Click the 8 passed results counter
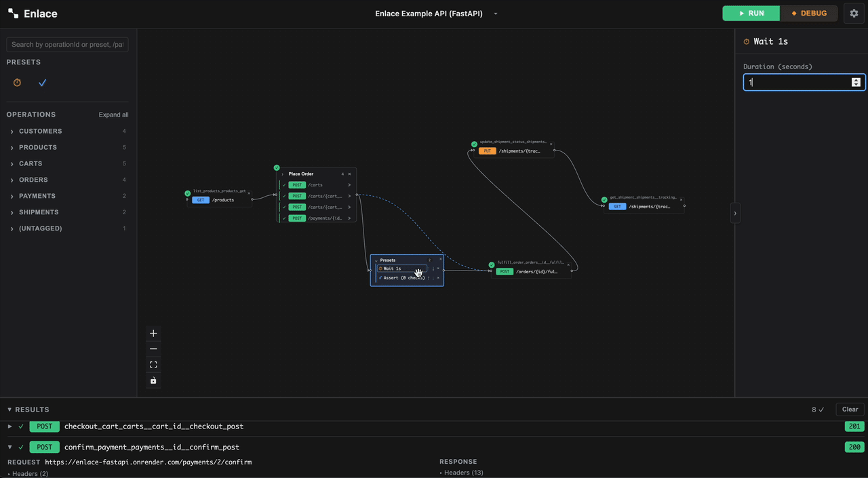The height and width of the screenshot is (478, 868). [x=818, y=410]
